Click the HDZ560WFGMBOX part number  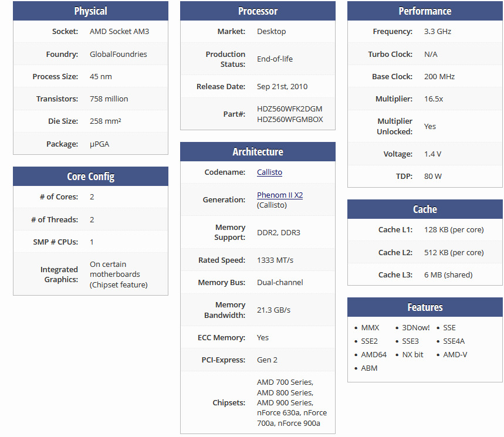coord(290,119)
